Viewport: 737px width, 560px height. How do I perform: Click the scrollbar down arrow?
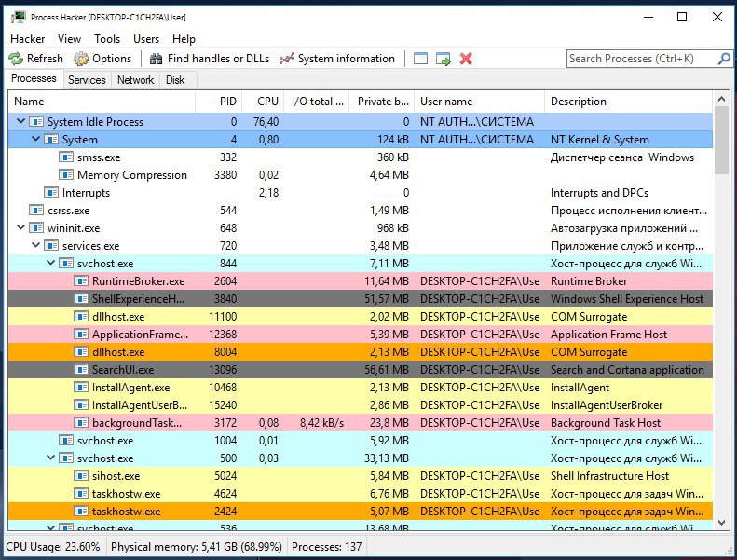coord(721,523)
